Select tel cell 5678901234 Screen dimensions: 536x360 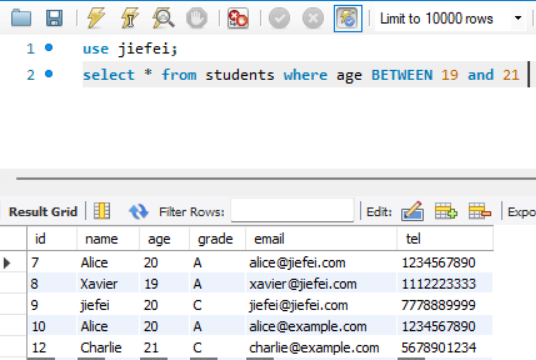(x=445, y=348)
